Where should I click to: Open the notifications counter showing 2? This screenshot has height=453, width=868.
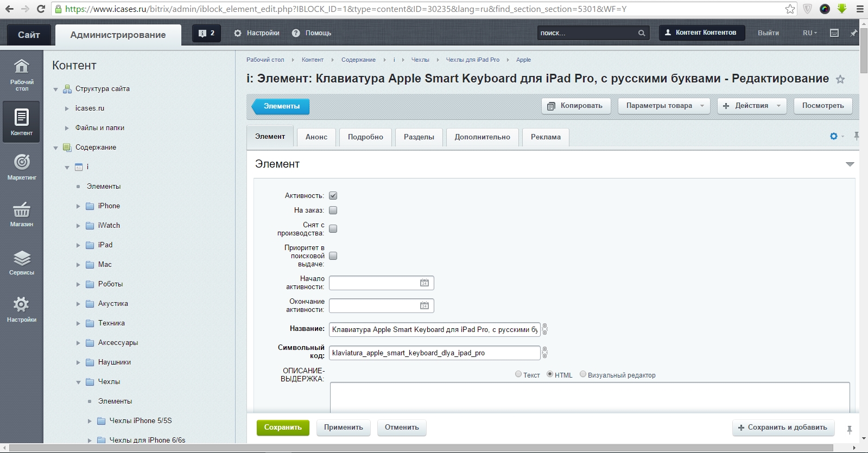[206, 33]
